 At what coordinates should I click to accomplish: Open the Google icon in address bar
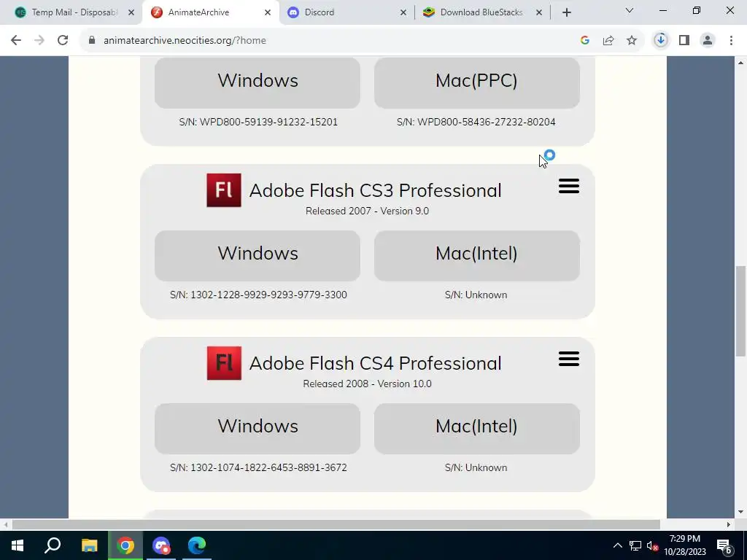pyautogui.click(x=585, y=41)
